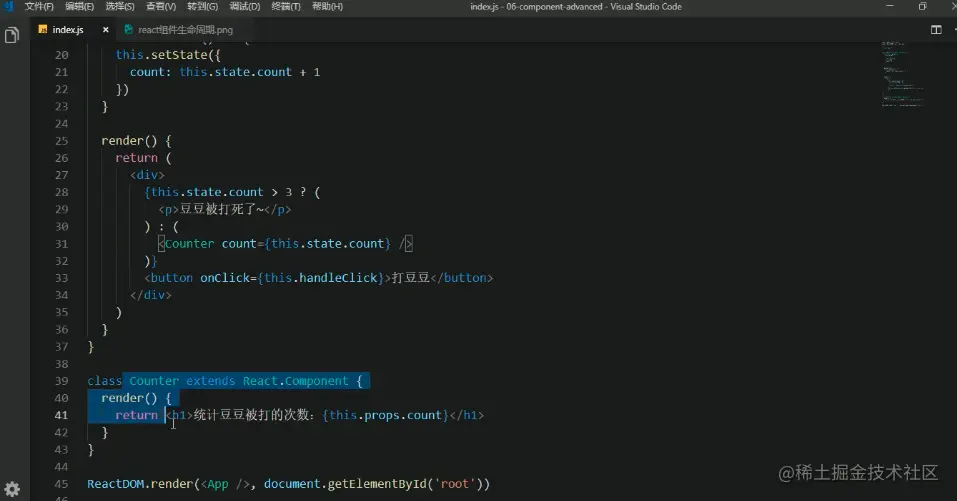This screenshot has height=501, width=957.
Task: Open the 调试(D) menu
Action: point(245,6)
